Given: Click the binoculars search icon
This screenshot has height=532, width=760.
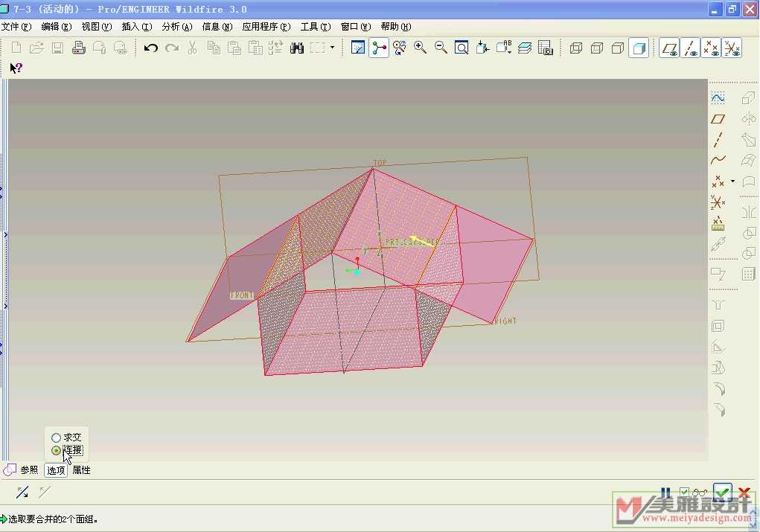Looking at the screenshot, I should [x=297, y=48].
